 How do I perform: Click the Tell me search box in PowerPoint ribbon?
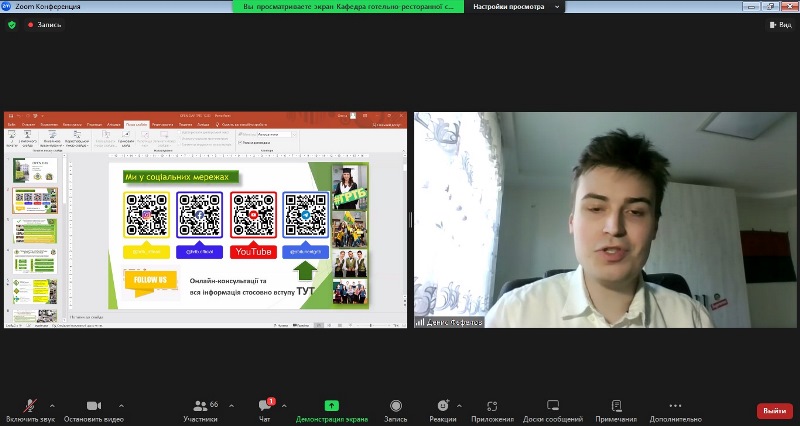coord(240,124)
